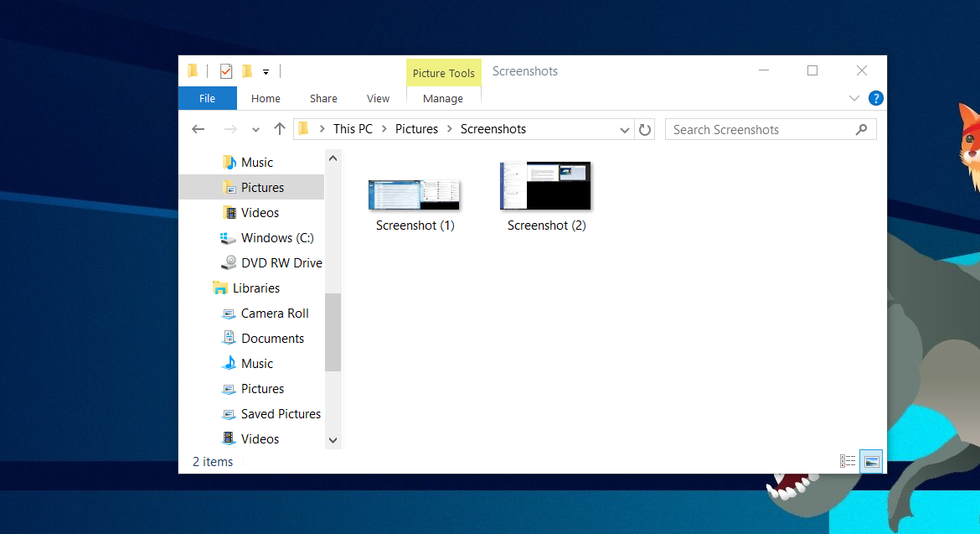The width and height of the screenshot is (980, 534).
Task: Open the Manage tab under Picture Tools
Action: 443,98
